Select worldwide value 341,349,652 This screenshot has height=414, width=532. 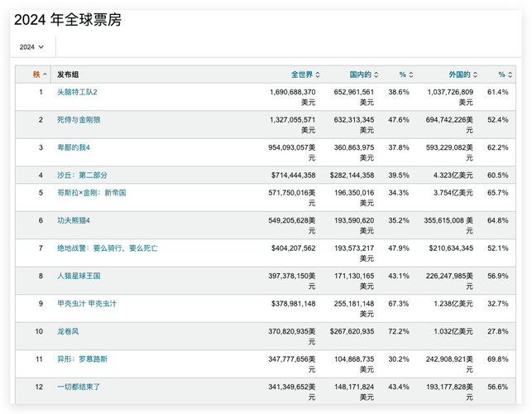coord(289,387)
